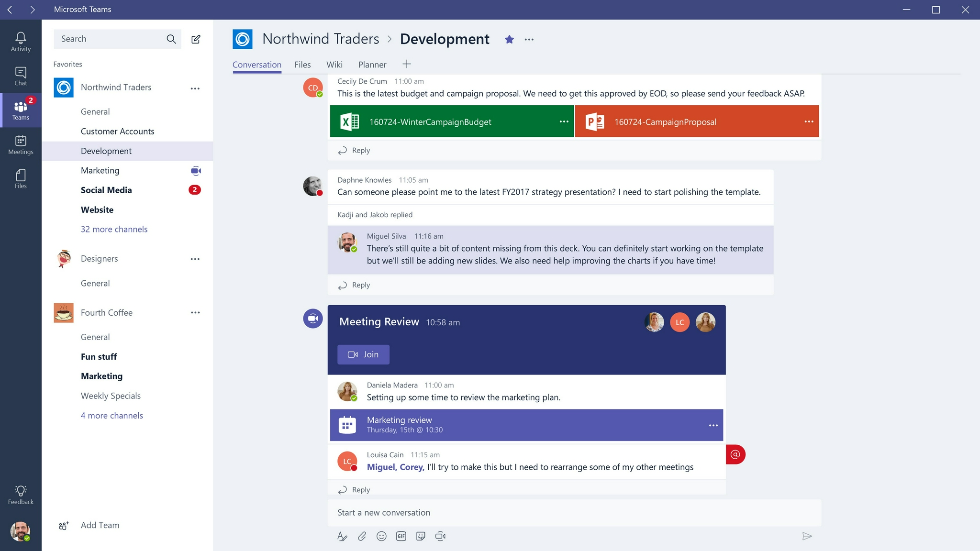
Task: Toggle Social Media channel notification badge
Action: click(195, 190)
